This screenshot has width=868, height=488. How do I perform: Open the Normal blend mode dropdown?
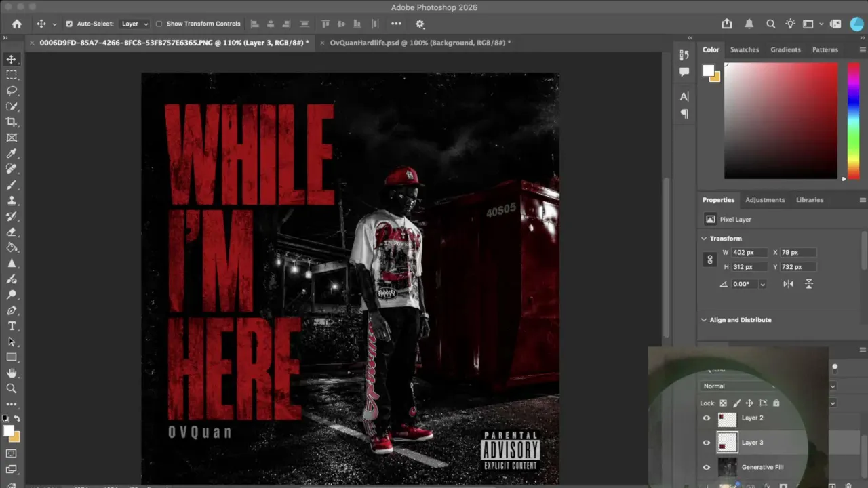pyautogui.click(x=769, y=386)
